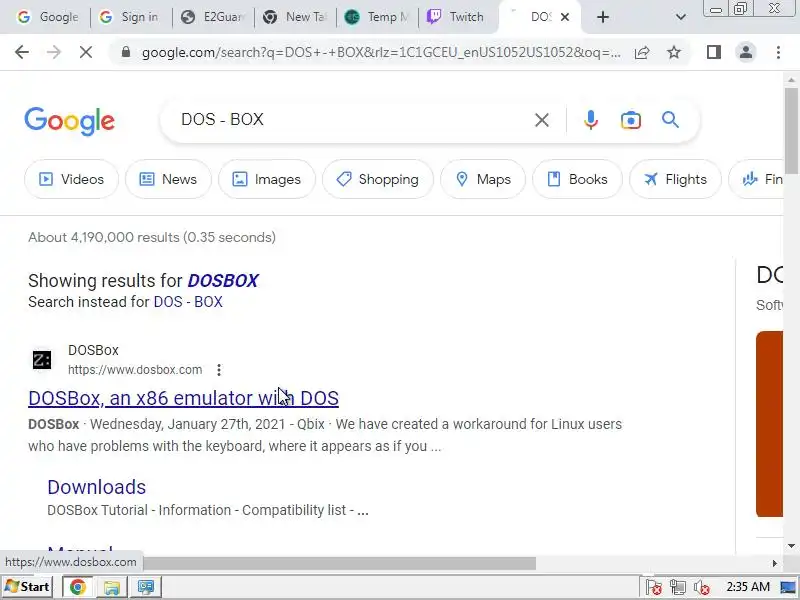Filter results by Images
This screenshot has width=800, height=600.
(267, 179)
